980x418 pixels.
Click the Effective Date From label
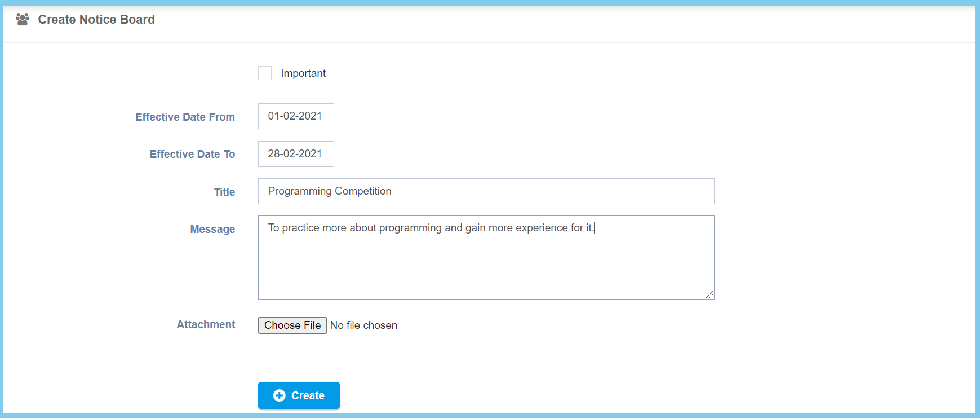click(185, 117)
